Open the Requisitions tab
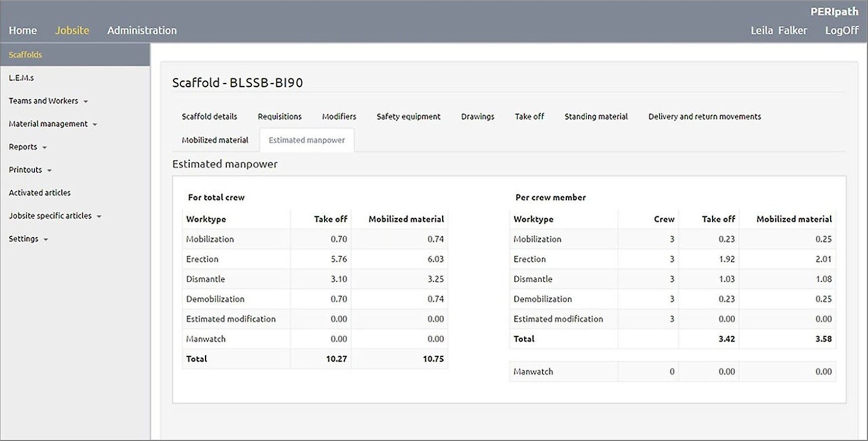The height and width of the screenshot is (441, 868). [279, 117]
